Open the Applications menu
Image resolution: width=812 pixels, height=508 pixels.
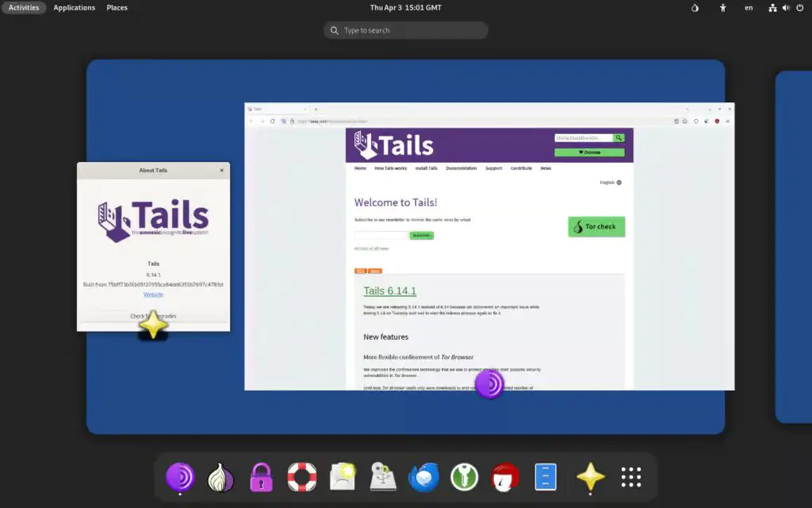click(74, 8)
